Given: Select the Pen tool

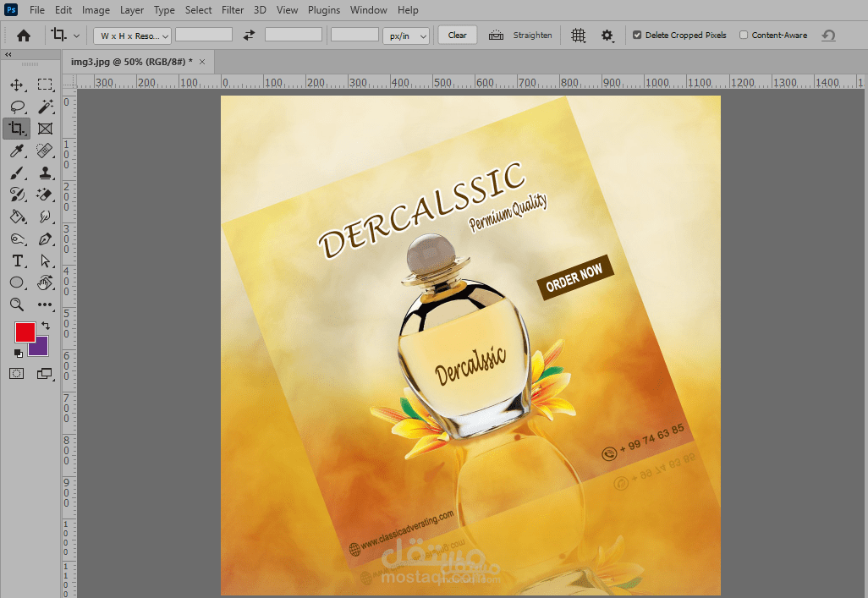Looking at the screenshot, I should tap(45, 239).
